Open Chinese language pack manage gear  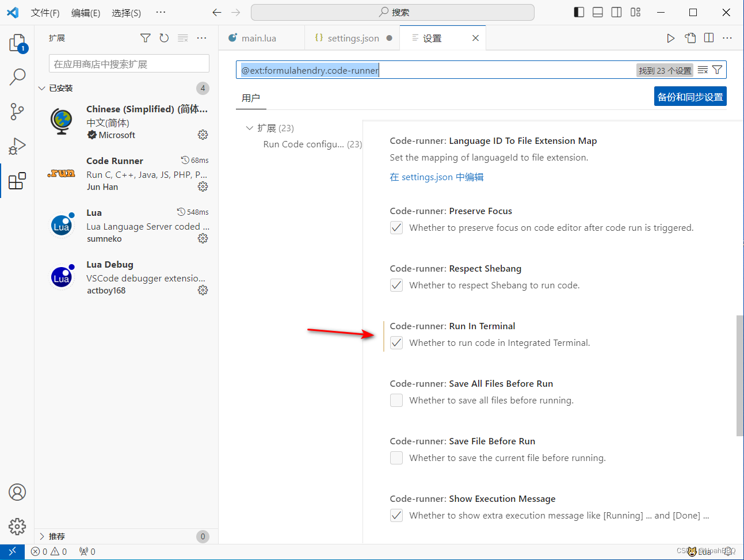[203, 135]
